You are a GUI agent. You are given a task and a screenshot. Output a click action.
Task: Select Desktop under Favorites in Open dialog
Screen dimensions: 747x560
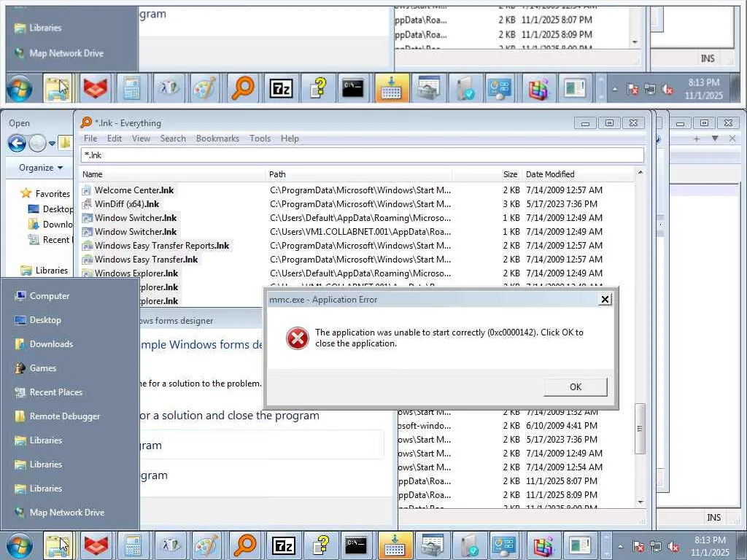[51, 209]
